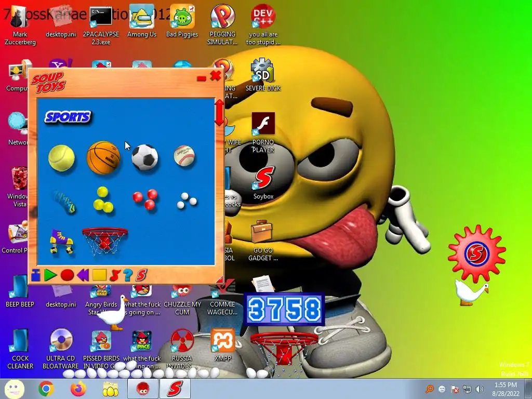Select the desktop.ini file beside Mark Zuccerberg

(x=61, y=21)
